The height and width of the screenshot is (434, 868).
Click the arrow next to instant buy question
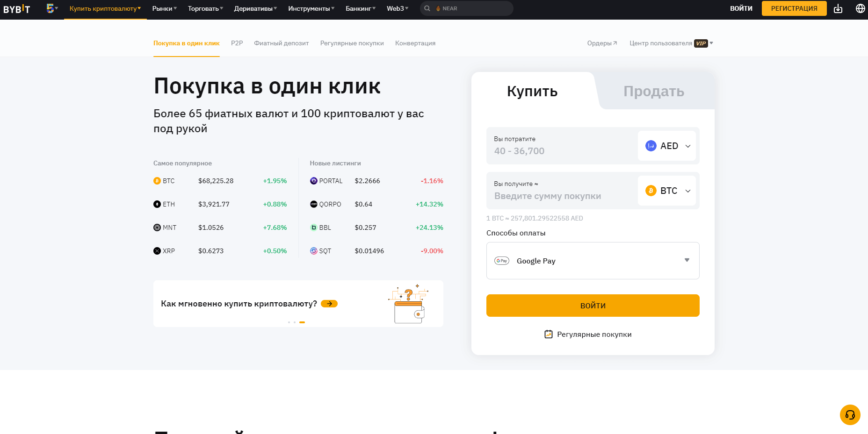tap(329, 304)
